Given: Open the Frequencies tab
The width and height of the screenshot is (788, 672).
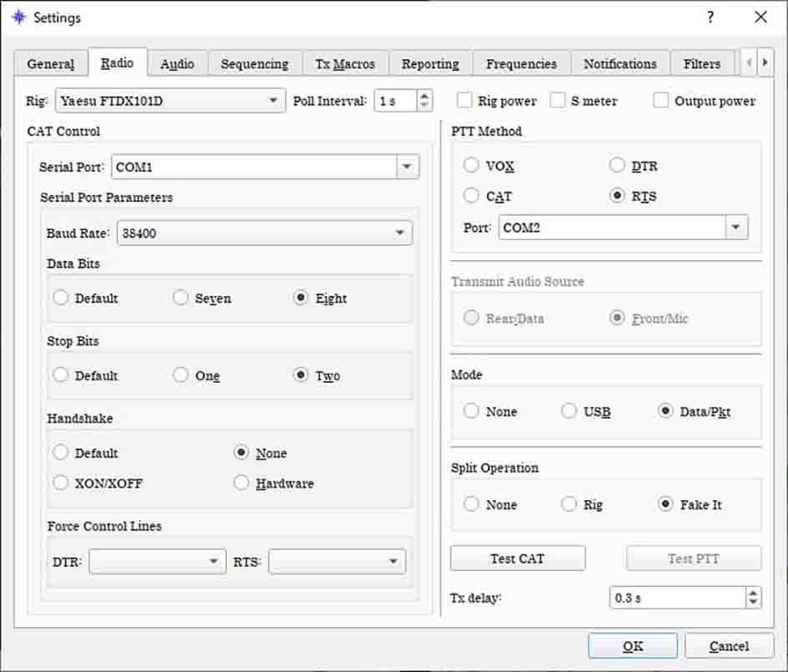Looking at the screenshot, I should click(x=521, y=64).
